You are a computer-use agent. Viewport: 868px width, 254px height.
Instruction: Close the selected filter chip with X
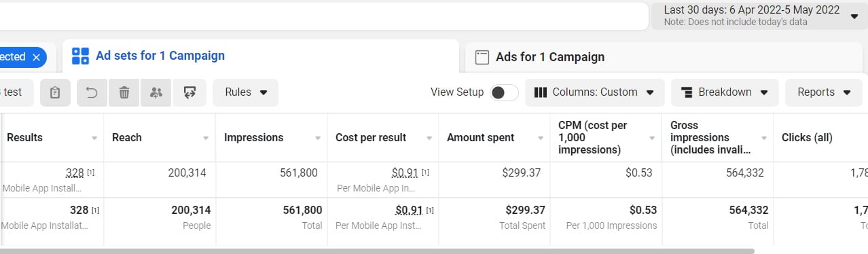(x=36, y=57)
